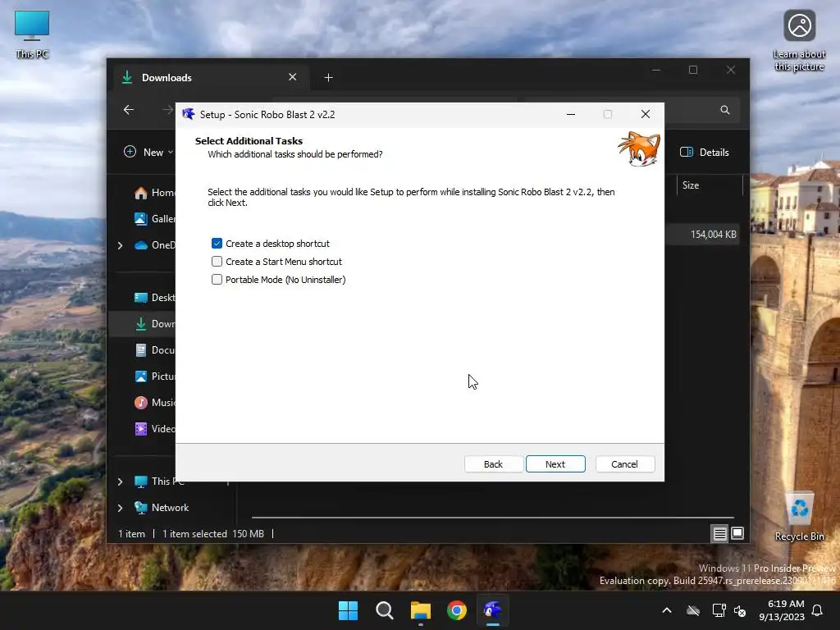Minimize the File Explorer Downloads window
This screenshot has height=630, width=840.
coord(656,71)
